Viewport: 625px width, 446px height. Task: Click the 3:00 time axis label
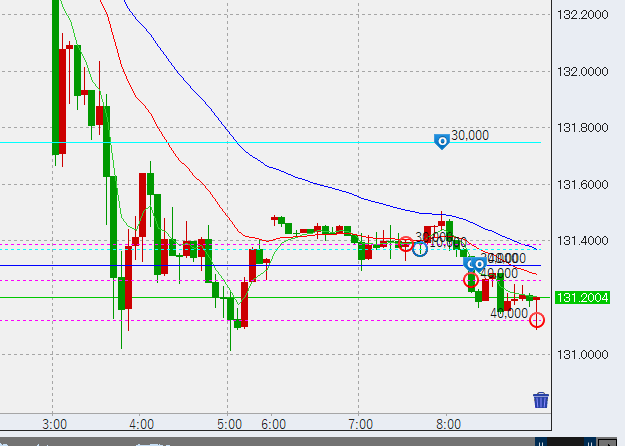pos(55,423)
